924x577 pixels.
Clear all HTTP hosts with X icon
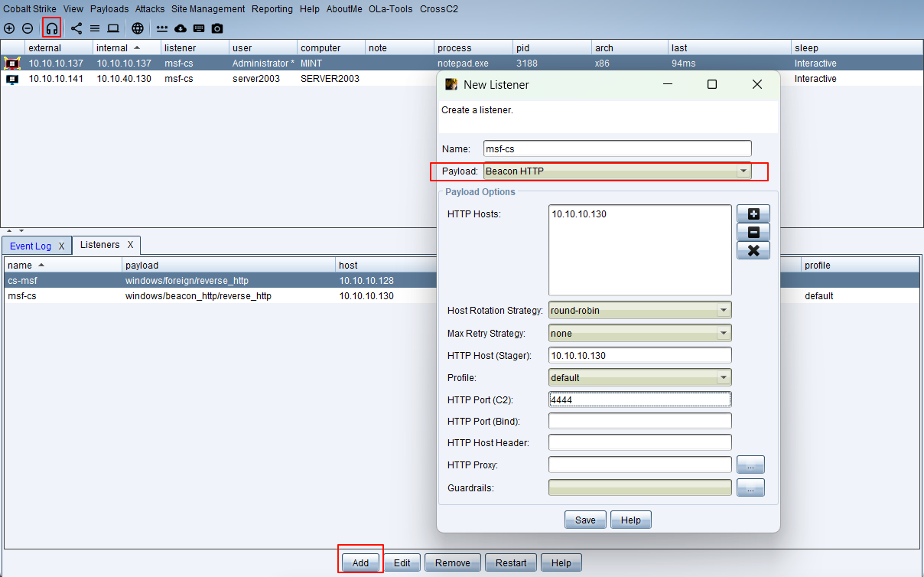(753, 250)
